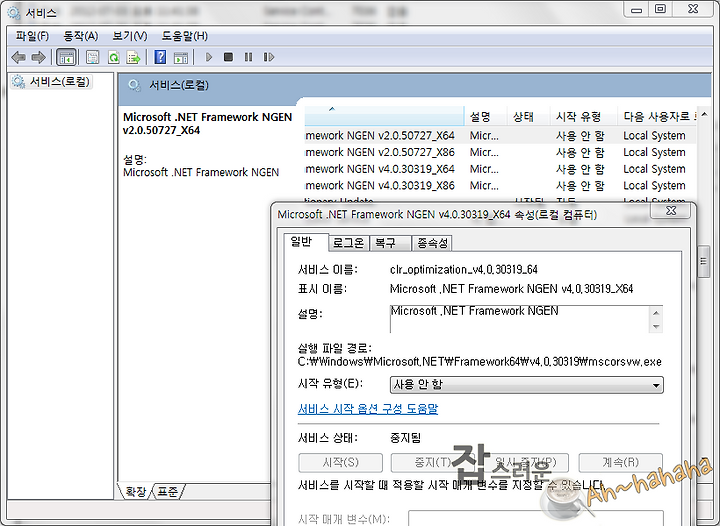Click description box scroll up arrow
The height and width of the screenshot is (526, 720).
(x=656, y=313)
